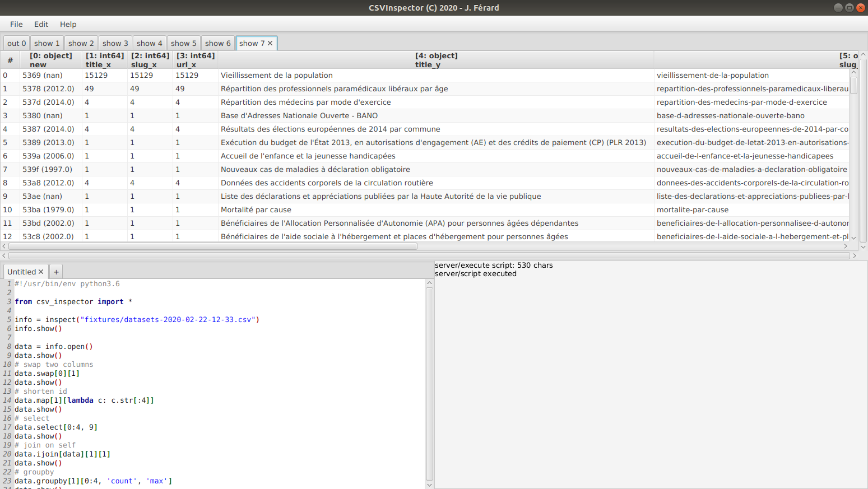Place cursor on 'data = info.open()' line
The image size is (868, 489).
click(x=54, y=347)
